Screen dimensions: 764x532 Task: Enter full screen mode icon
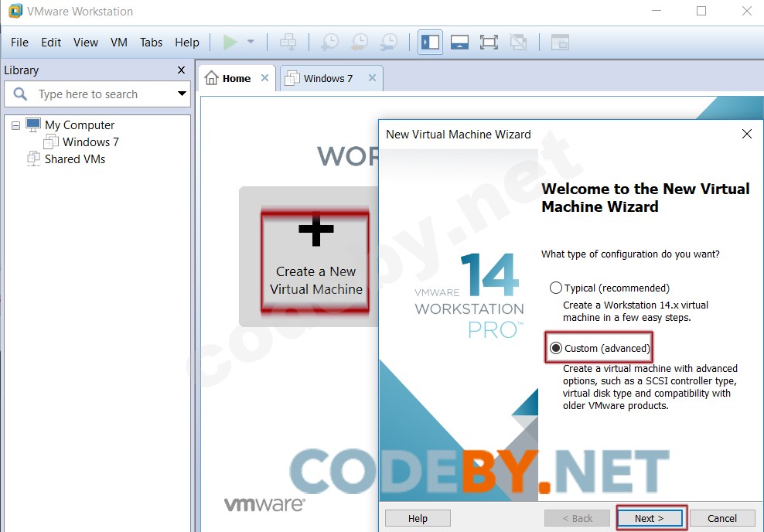coord(489,42)
